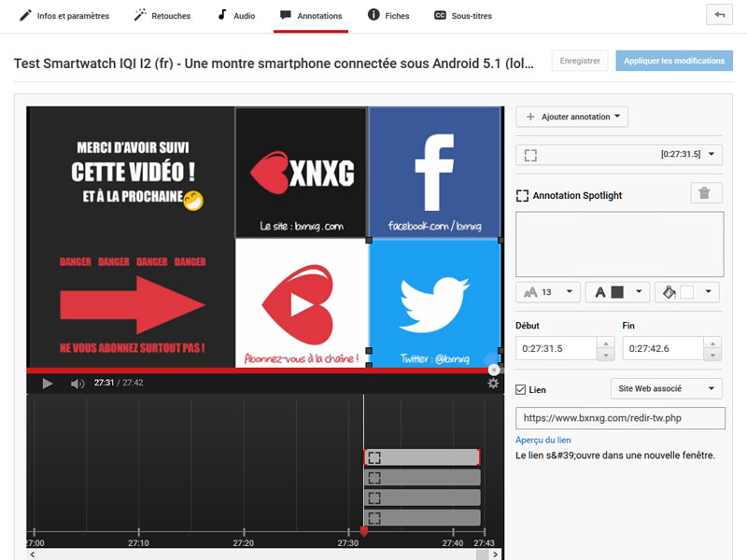747x560 pixels.
Task: Open the annotation selector showing 0:27:31.5
Action: click(x=619, y=155)
